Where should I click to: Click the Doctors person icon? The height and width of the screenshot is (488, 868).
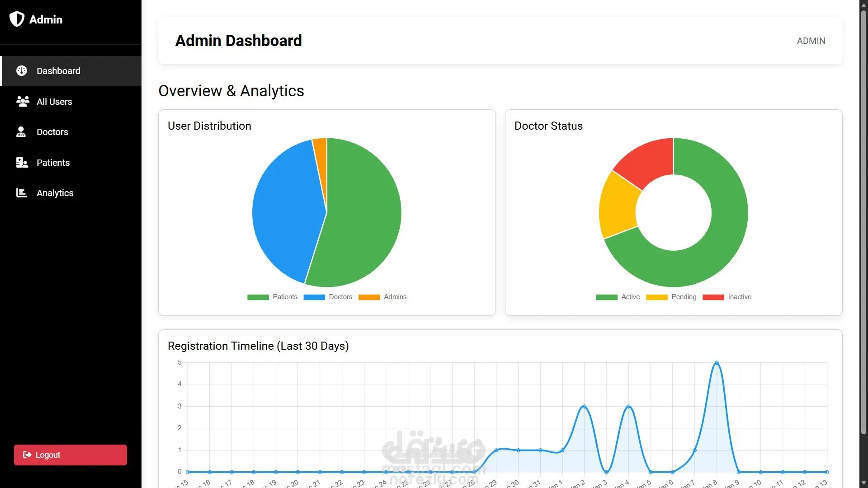21,131
